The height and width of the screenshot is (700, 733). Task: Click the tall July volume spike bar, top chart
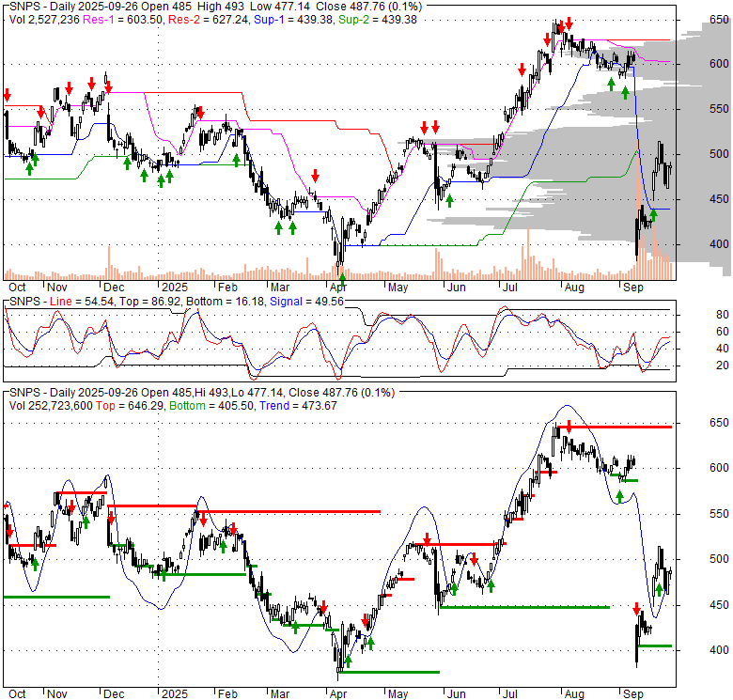tap(528, 255)
